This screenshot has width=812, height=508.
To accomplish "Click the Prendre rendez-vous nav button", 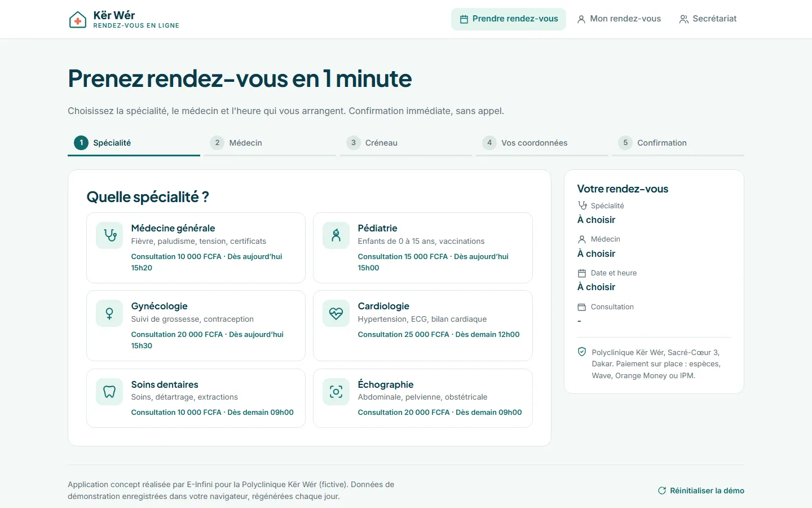I will tap(509, 19).
